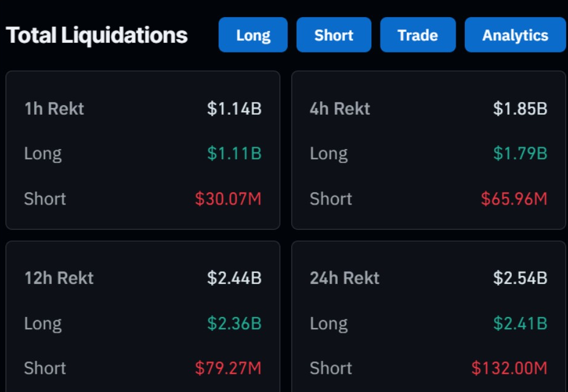Go to the Analytics button
The height and width of the screenshot is (392, 568).
pyautogui.click(x=515, y=35)
